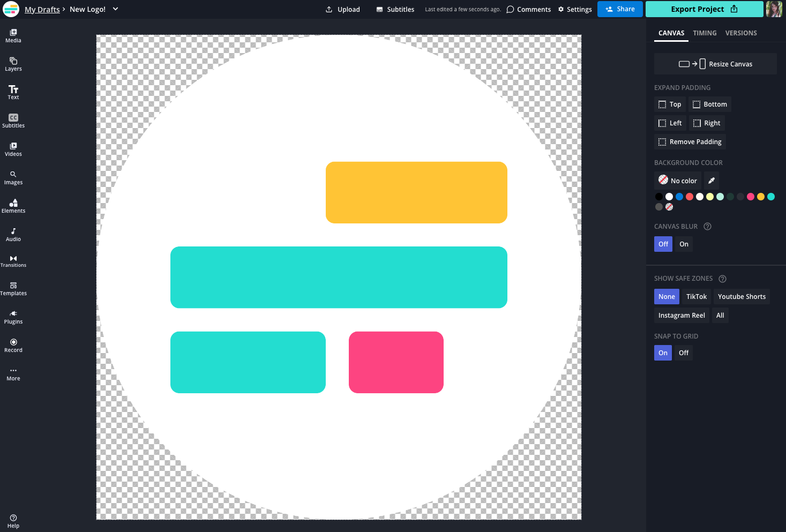Start a screen Record
This screenshot has height=532, width=786.
[13, 344]
